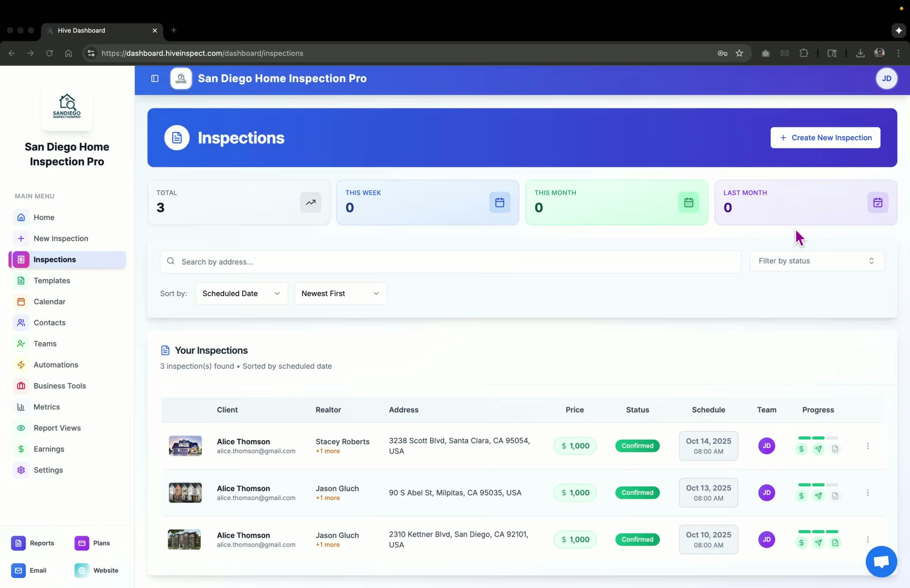910x588 pixels.
Task: Click the $1,000 price for Milpitas inspection
Action: pyautogui.click(x=575, y=493)
